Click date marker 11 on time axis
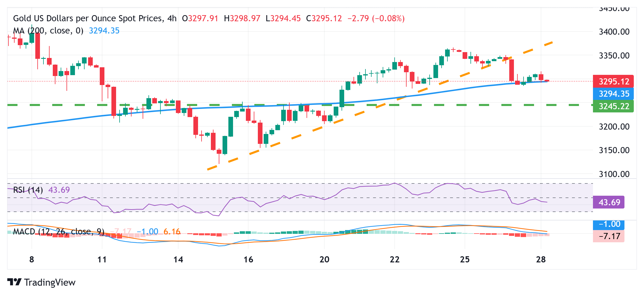The width and height of the screenshot is (644, 295). pyautogui.click(x=102, y=259)
